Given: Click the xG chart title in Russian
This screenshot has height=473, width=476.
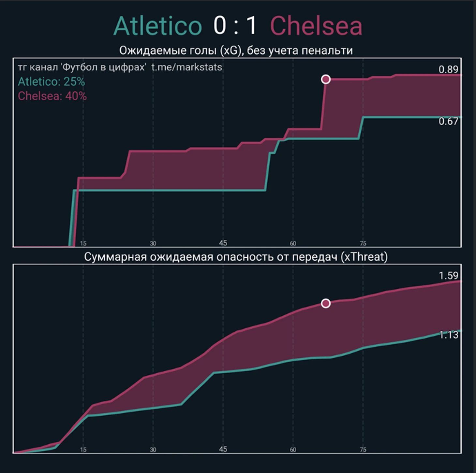Looking at the screenshot, I should click(236, 50).
